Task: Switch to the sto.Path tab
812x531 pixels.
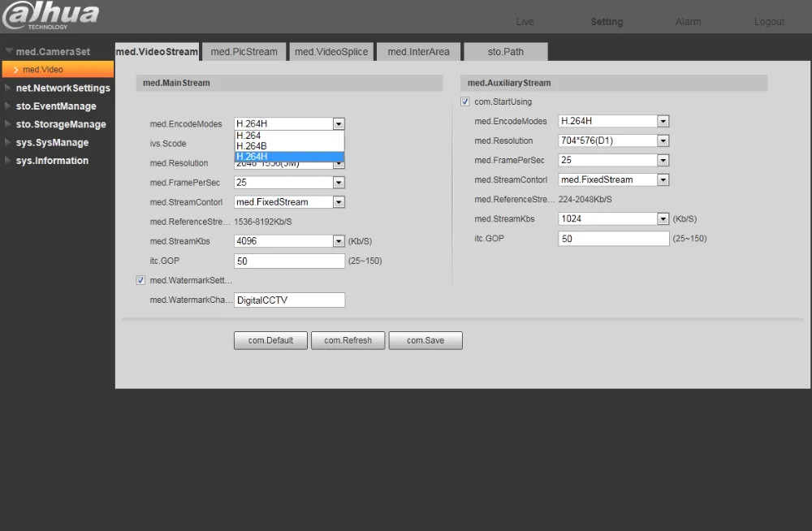Action: [x=505, y=51]
